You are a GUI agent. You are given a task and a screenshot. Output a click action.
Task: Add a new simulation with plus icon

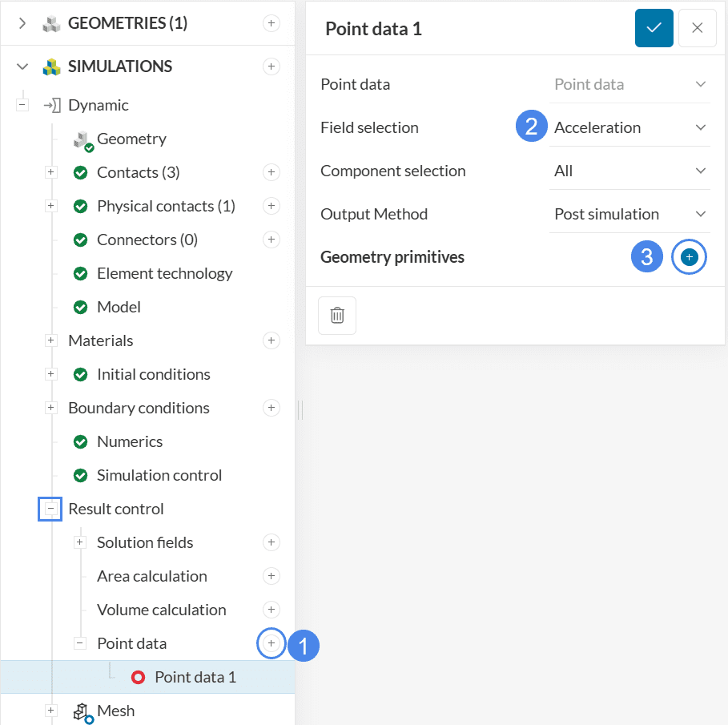click(271, 66)
